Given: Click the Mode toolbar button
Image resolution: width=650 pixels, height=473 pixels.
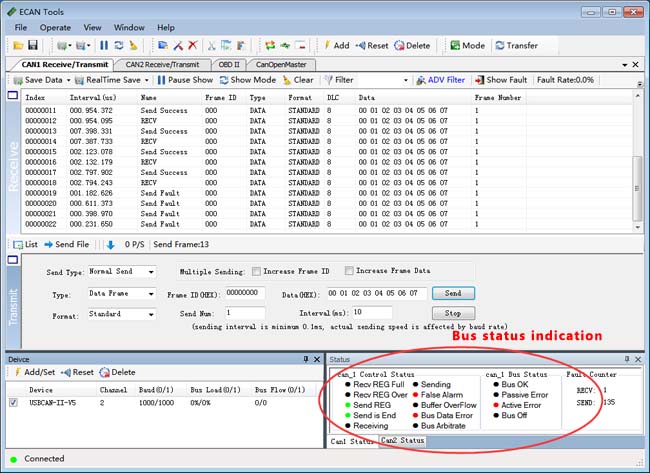Looking at the screenshot, I should (468, 46).
